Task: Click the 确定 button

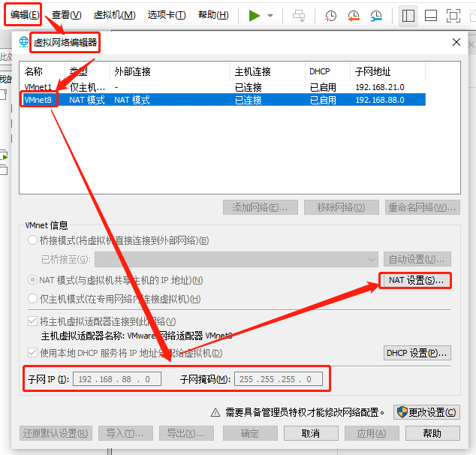Action: tap(250, 433)
